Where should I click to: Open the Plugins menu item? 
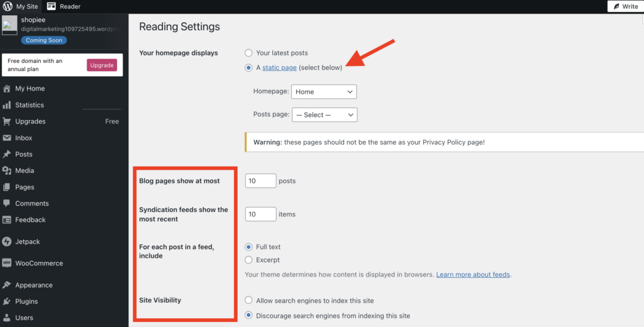[26, 301]
